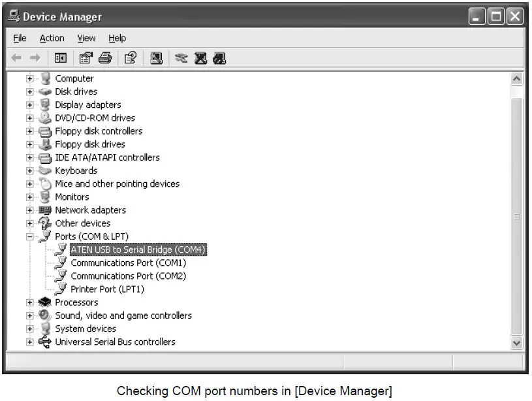Click the Sound controllers speaker icon

(x=45, y=315)
